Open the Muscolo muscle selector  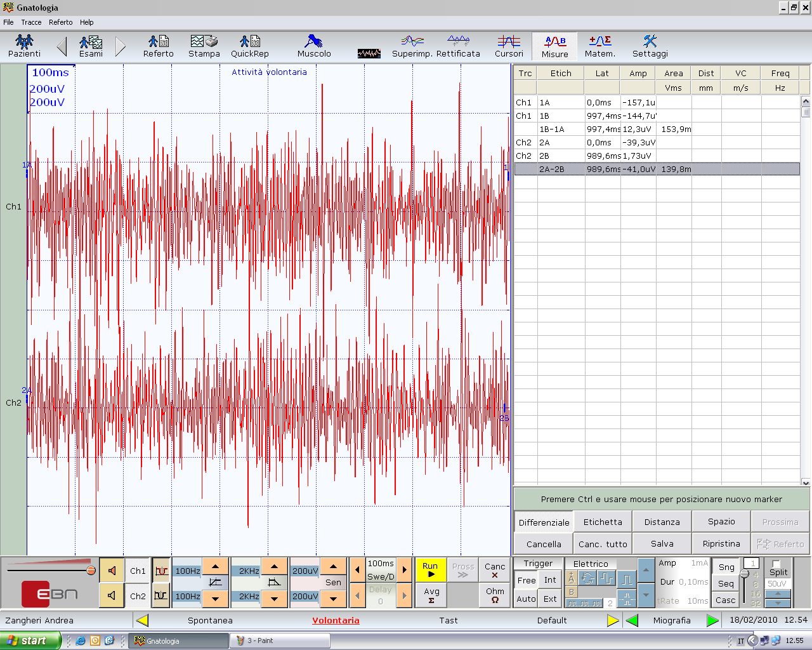pos(314,46)
